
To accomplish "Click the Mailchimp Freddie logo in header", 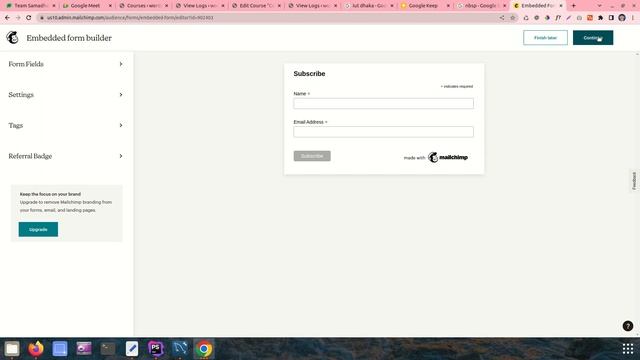I will [x=12, y=38].
